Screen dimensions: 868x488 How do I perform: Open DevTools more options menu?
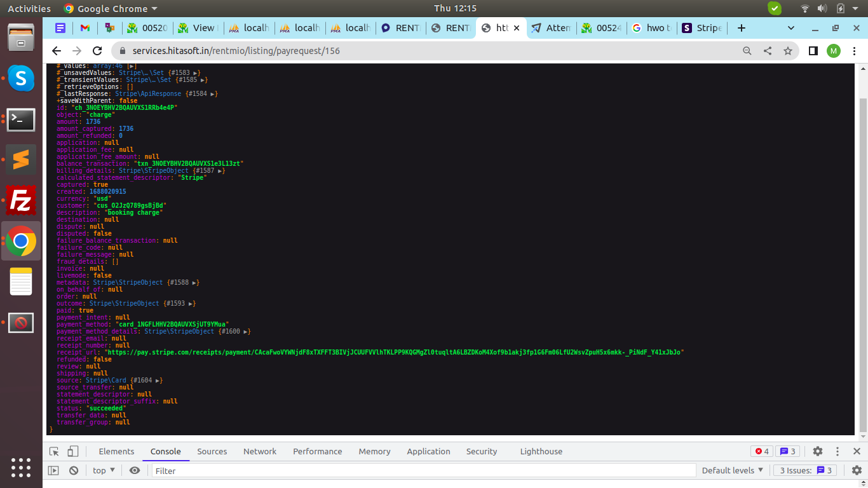[839, 451]
